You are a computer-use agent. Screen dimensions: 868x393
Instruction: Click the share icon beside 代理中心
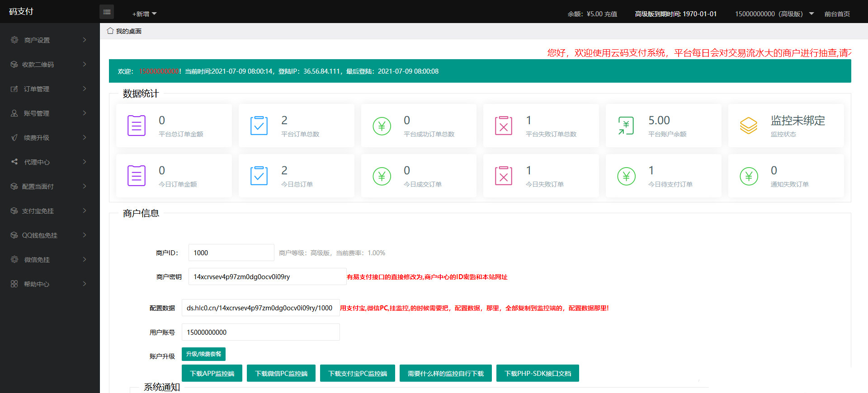(14, 162)
